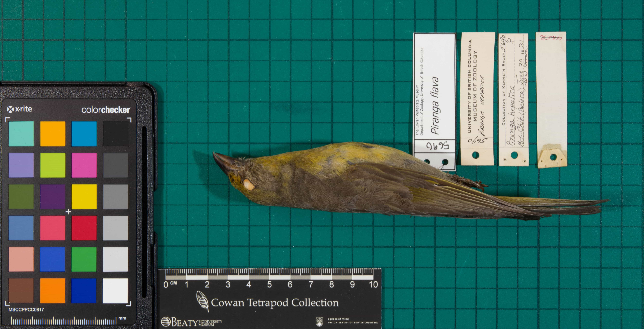Image resolution: width=644 pixels, height=329 pixels.
Task: Select the magenta color swatch
Action: tap(84, 165)
